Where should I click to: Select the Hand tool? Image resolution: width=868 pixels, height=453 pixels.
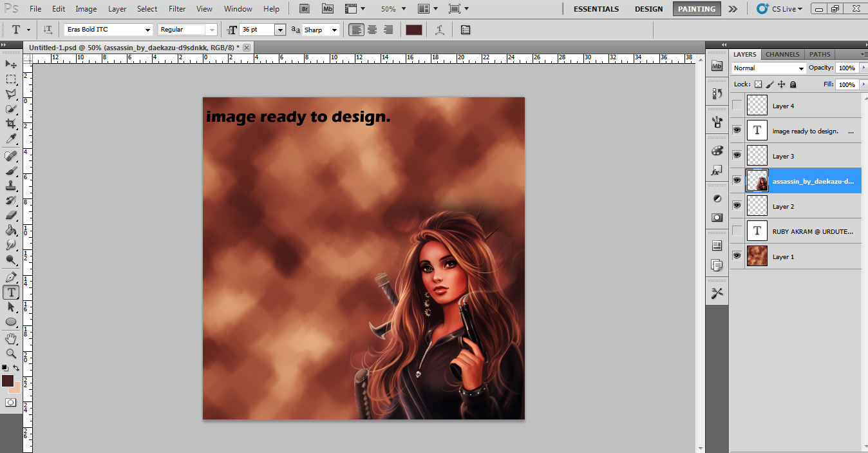[x=11, y=339]
